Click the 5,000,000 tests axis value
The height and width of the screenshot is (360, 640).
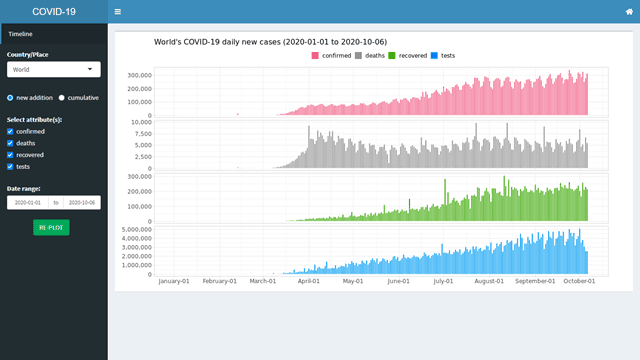pos(137,230)
